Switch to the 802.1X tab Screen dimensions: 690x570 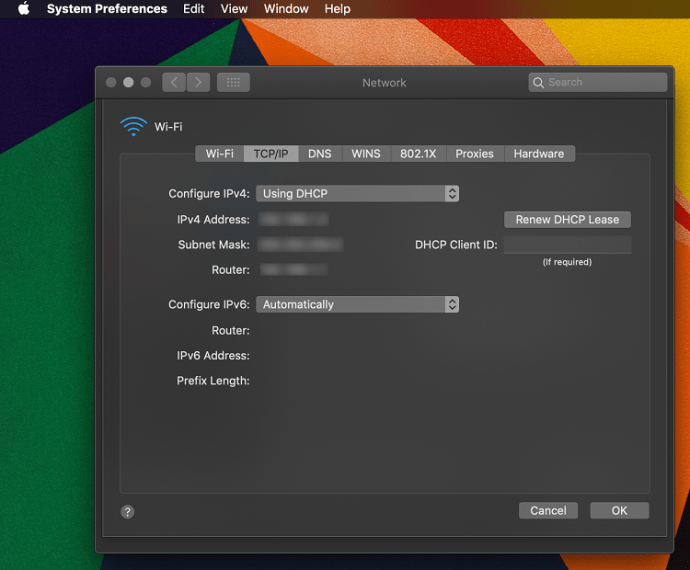[418, 154]
